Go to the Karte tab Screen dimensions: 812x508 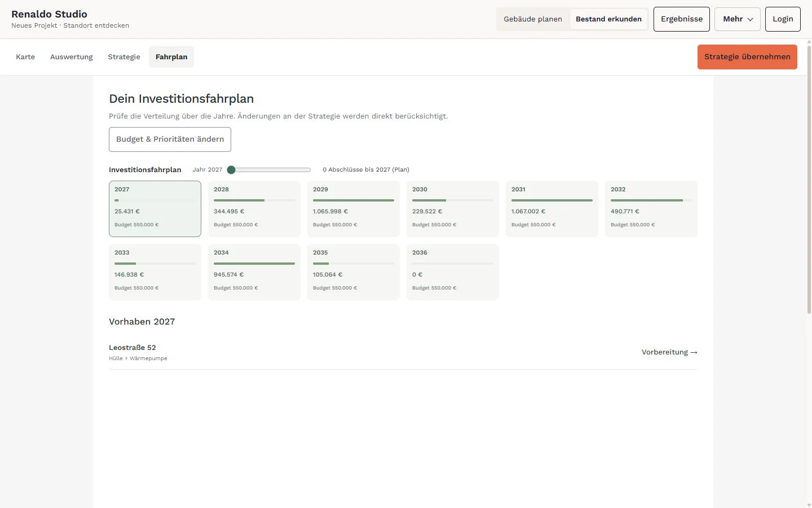pyautogui.click(x=25, y=57)
